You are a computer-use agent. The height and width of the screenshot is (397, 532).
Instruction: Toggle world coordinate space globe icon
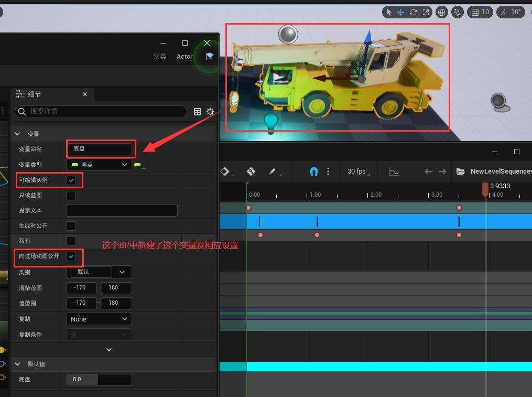click(442, 12)
